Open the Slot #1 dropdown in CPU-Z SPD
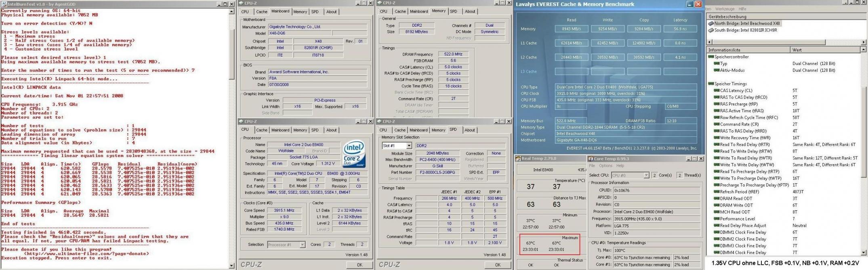 tap(409, 146)
